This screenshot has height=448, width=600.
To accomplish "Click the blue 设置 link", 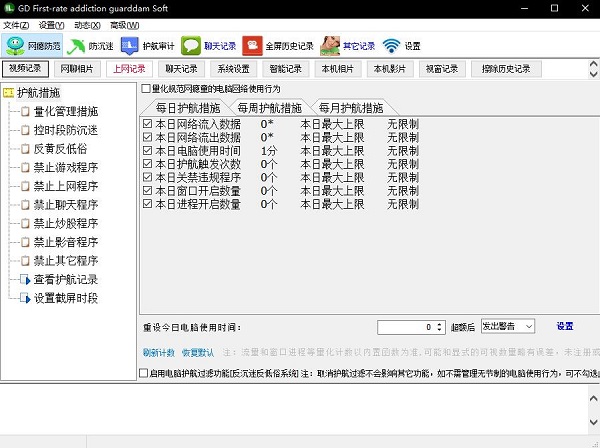I will [564, 326].
